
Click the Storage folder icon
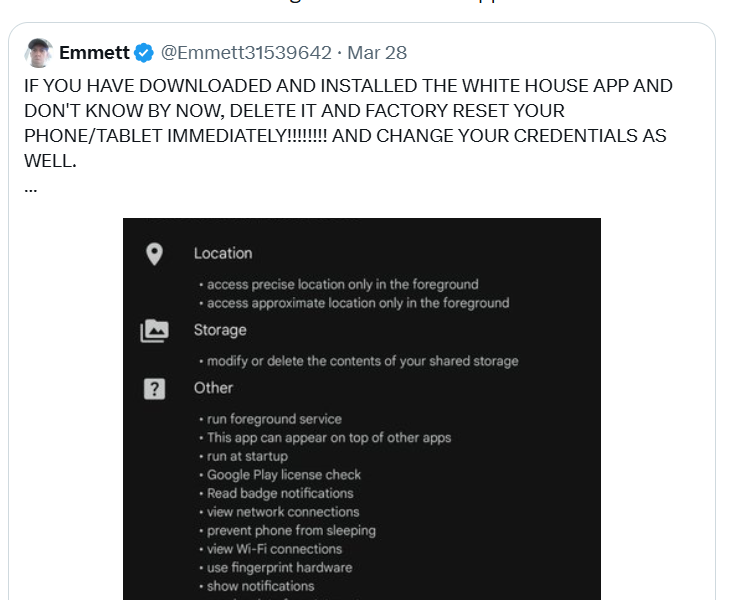(154, 331)
